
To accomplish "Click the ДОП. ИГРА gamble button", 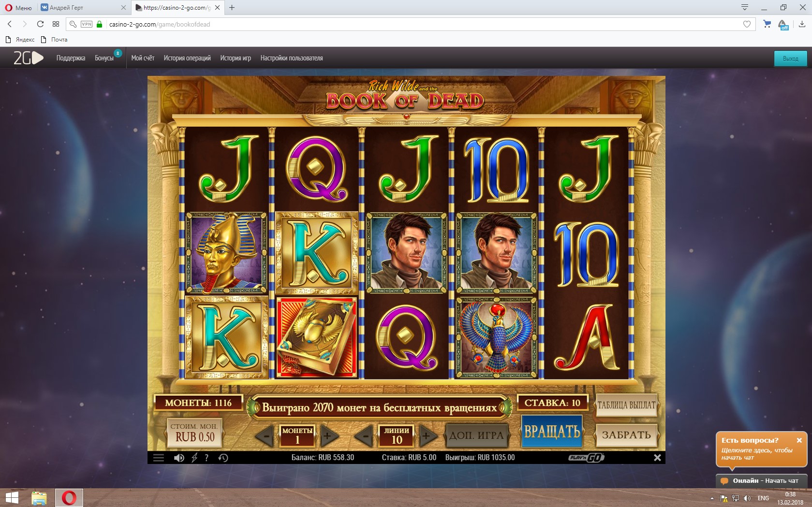I will click(x=476, y=435).
